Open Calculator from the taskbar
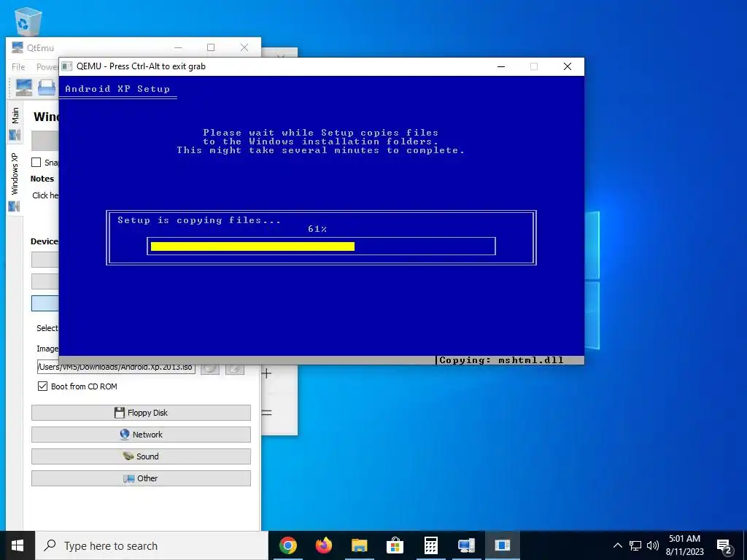This screenshot has width=747, height=560. [430, 545]
